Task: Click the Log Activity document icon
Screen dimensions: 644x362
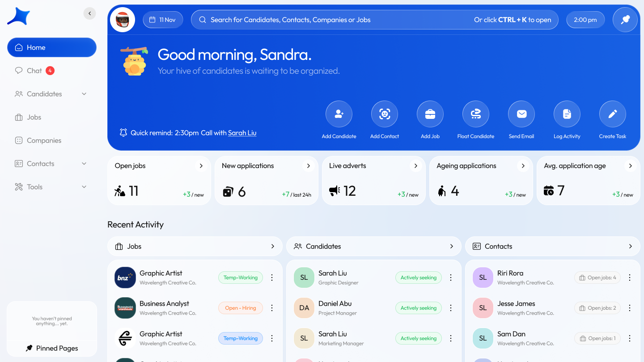Action: pyautogui.click(x=567, y=114)
